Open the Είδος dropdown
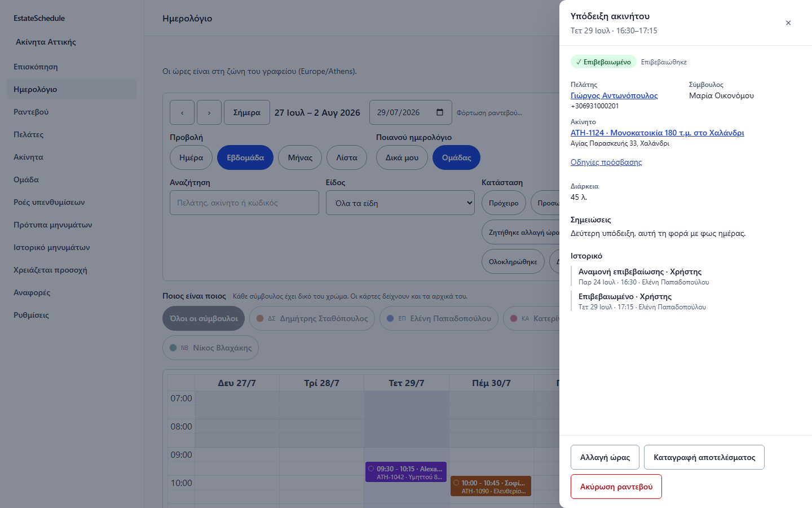This screenshot has height=508, width=812. pyautogui.click(x=400, y=203)
